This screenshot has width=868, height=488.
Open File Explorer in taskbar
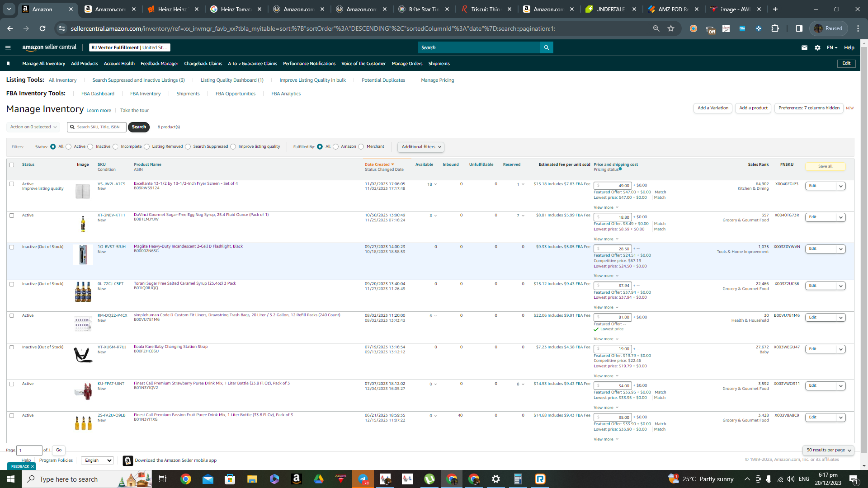click(x=252, y=479)
